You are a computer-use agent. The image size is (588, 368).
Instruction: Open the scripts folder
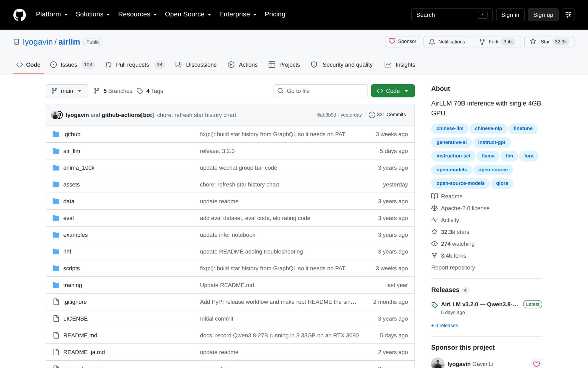point(71,268)
